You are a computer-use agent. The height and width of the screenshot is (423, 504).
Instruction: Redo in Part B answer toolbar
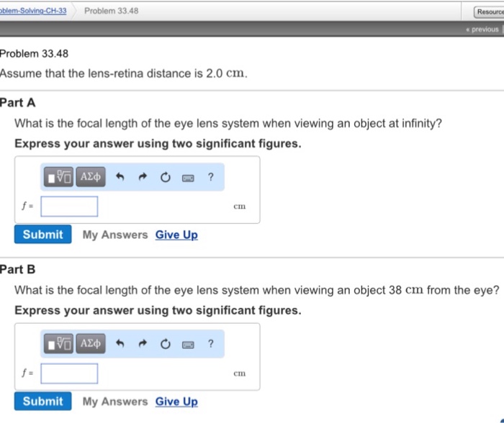point(143,344)
